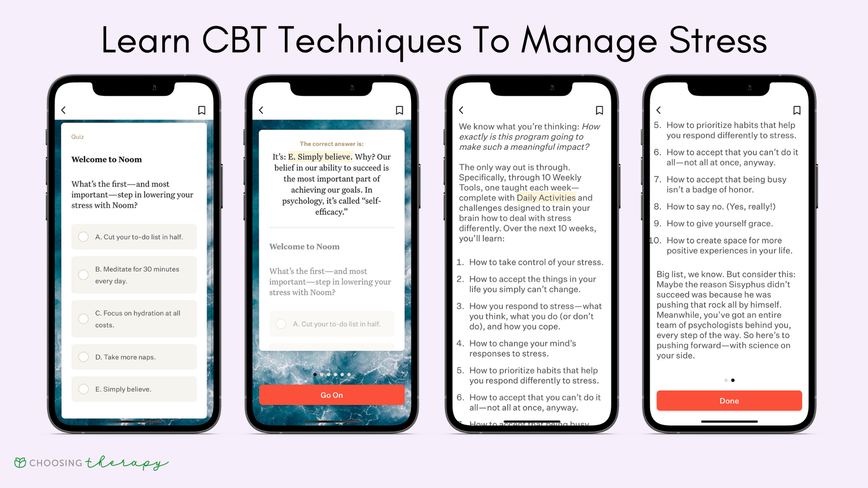
Task: Tap the bookmark icon on second phone
Action: tap(400, 110)
